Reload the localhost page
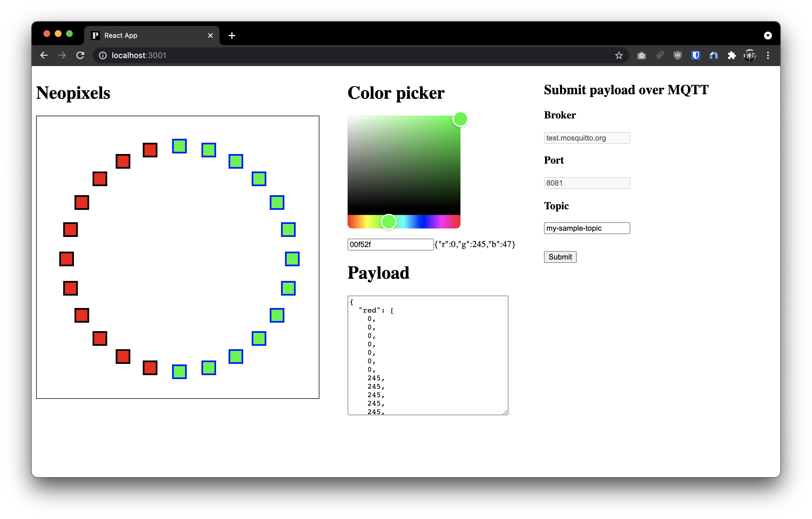This screenshot has height=519, width=812. pos(80,55)
